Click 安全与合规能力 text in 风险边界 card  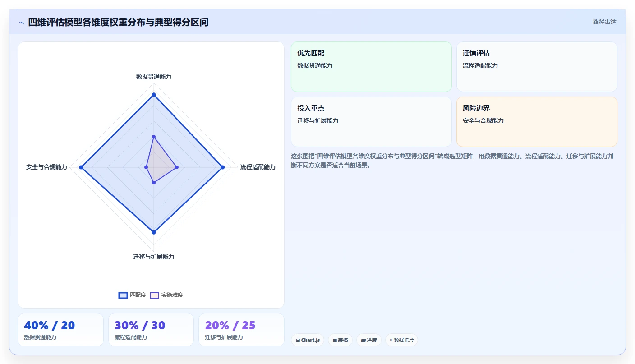[483, 120]
